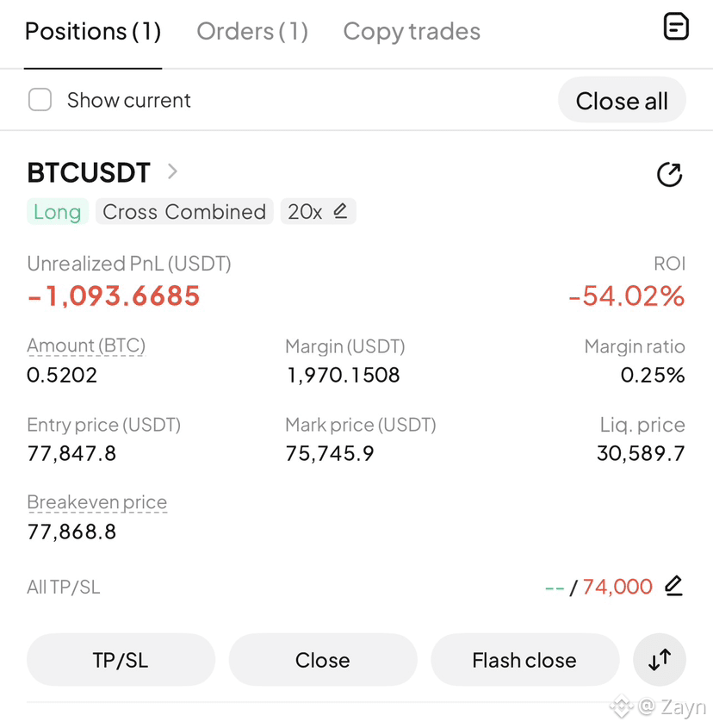This screenshot has height=728, width=713.
Task: Click the Close position button
Action: coord(323,660)
